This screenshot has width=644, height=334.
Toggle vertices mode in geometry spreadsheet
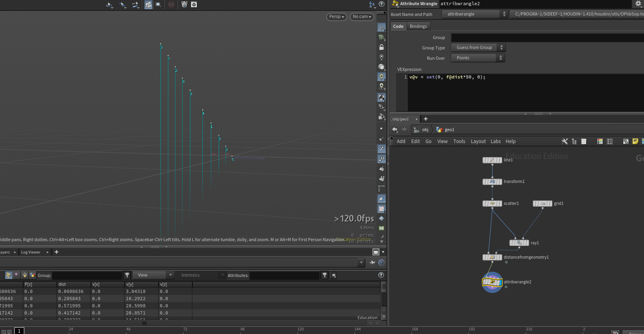click(x=16, y=275)
